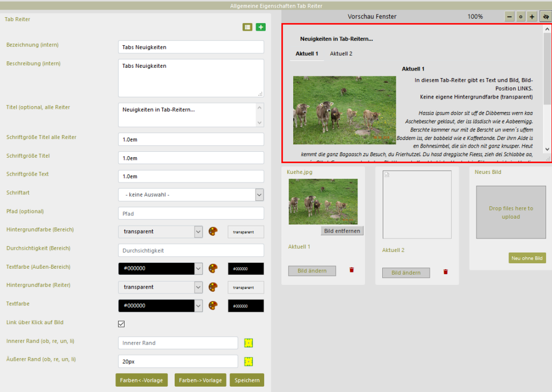Click margin helper icon next to Äußerer Rand
The height and width of the screenshot is (392, 552).
click(x=249, y=361)
